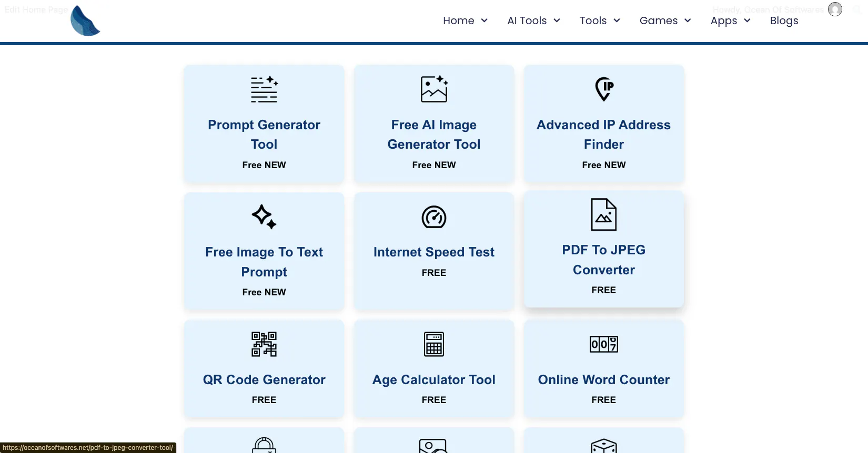This screenshot has height=453, width=868.
Task: Click the user avatar icon in the admin bar
Action: 835,9
